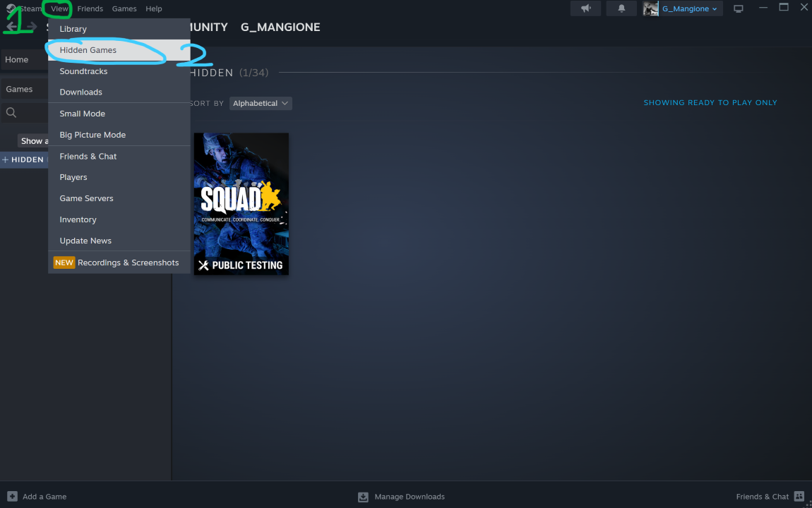Image resolution: width=812 pixels, height=508 pixels.
Task: Click the Add a Game label
Action: 44,497
